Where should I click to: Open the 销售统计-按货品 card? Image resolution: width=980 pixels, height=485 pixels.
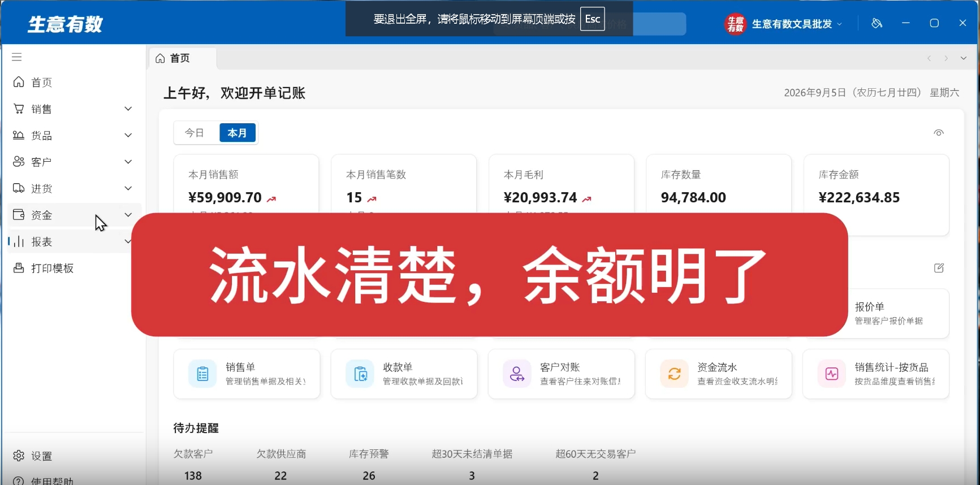tap(875, 374)
